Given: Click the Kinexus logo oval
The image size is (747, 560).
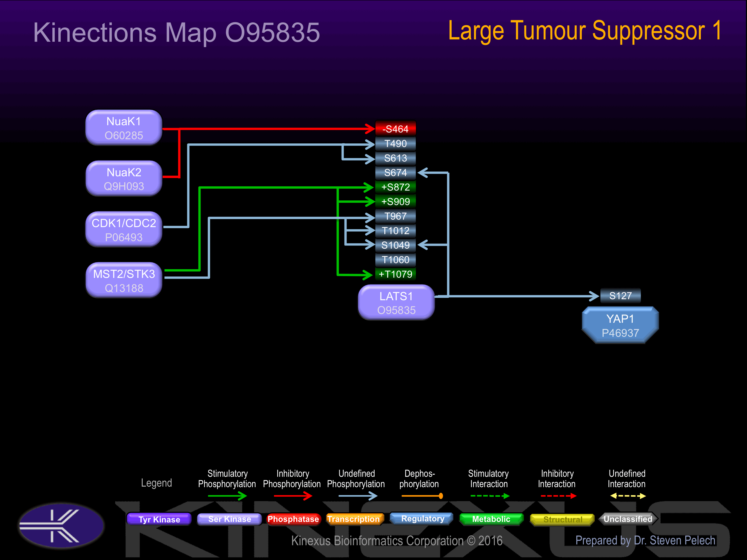Looking at the screenshot, I should click(61, 525).
